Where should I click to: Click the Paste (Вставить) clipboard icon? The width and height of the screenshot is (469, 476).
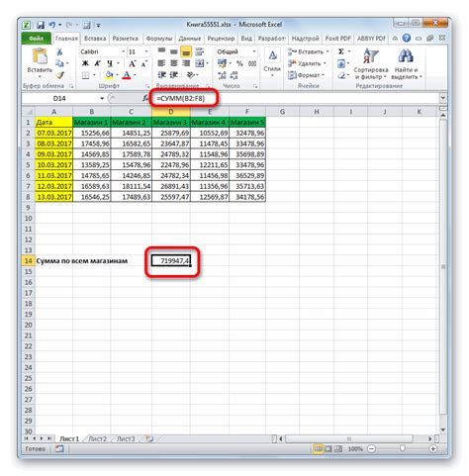(40, 56)
